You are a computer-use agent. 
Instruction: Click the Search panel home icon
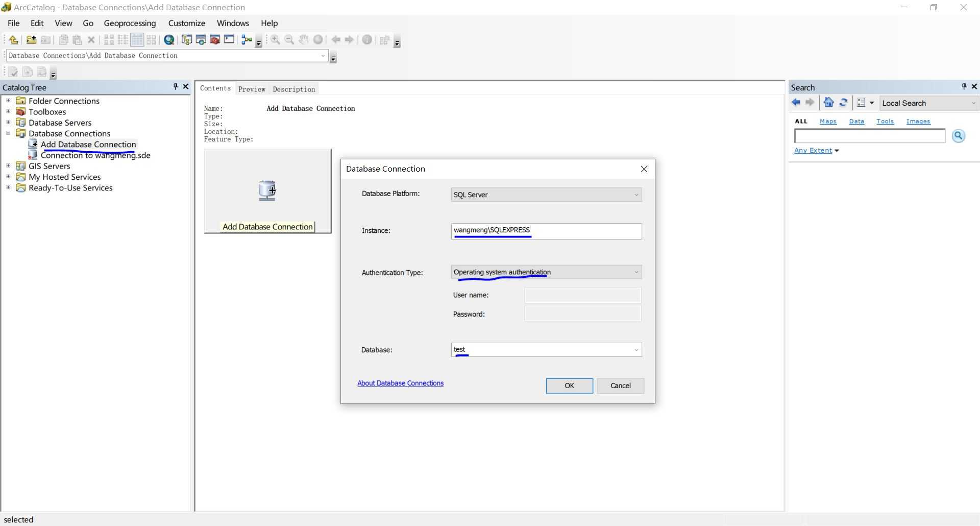click(829, 103)
